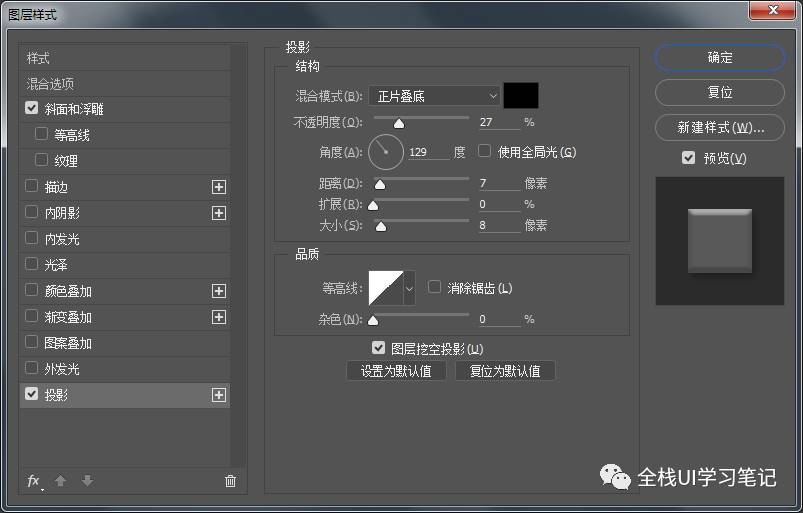Screen dimensions: 803x513
Task: Select 混合选项 in the left list
Action: click(124, 83)
